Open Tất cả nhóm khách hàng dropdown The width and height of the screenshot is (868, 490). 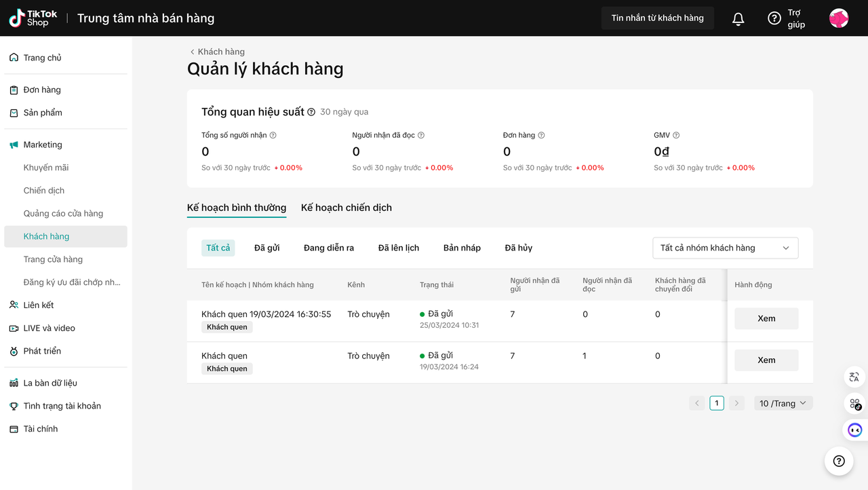[x=725, y=248]
